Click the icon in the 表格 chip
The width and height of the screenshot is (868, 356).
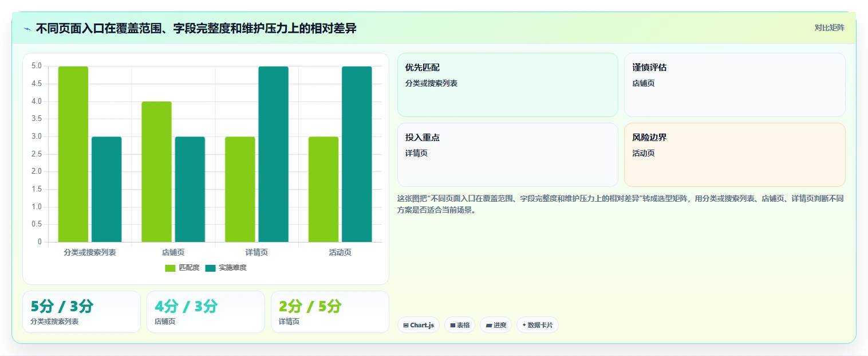tap(453, 325)
